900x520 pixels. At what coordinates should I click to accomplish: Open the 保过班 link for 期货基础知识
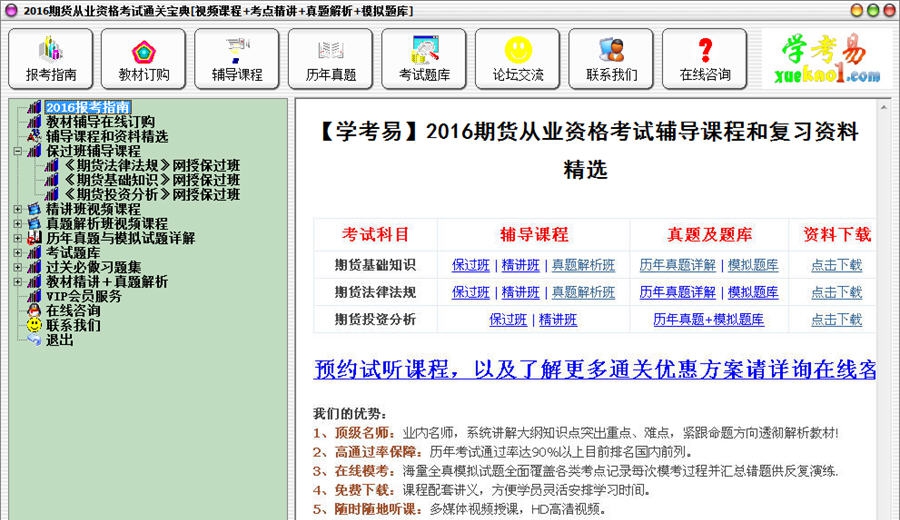tap(471, 265)
